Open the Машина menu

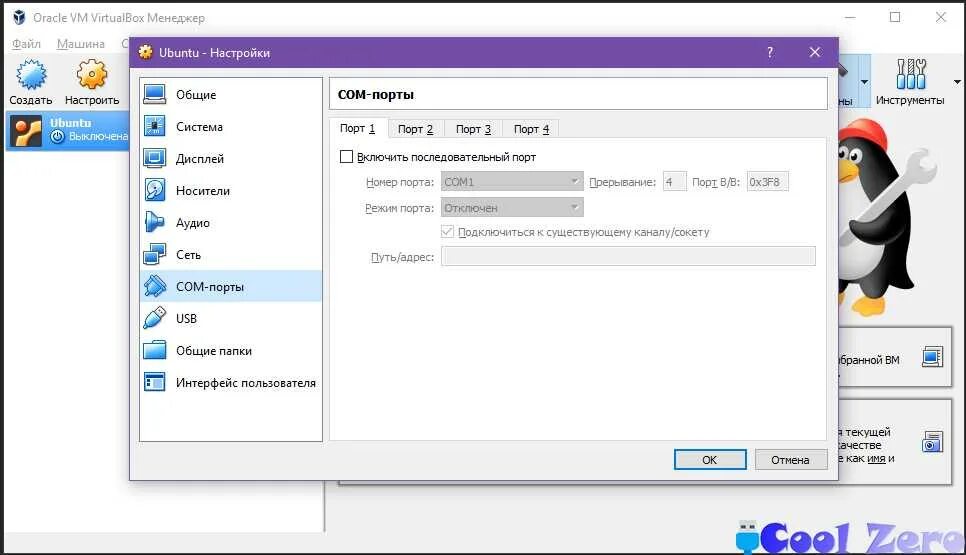(81, 44)
